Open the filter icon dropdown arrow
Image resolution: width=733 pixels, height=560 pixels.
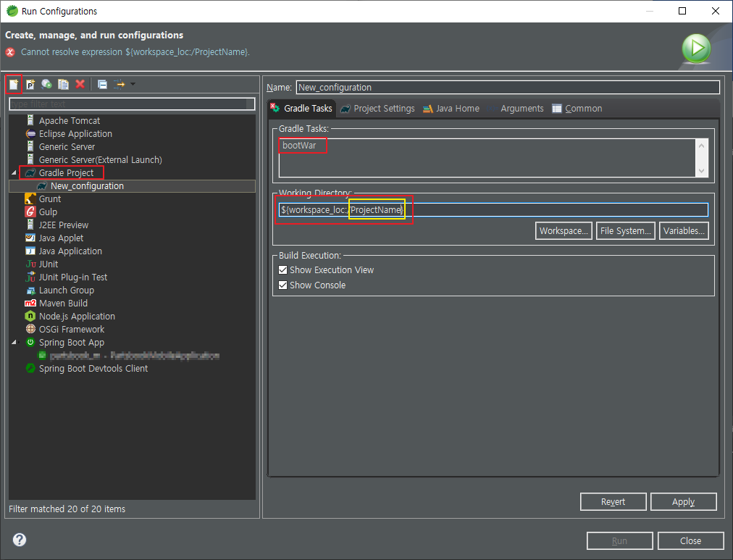[133, 84]
